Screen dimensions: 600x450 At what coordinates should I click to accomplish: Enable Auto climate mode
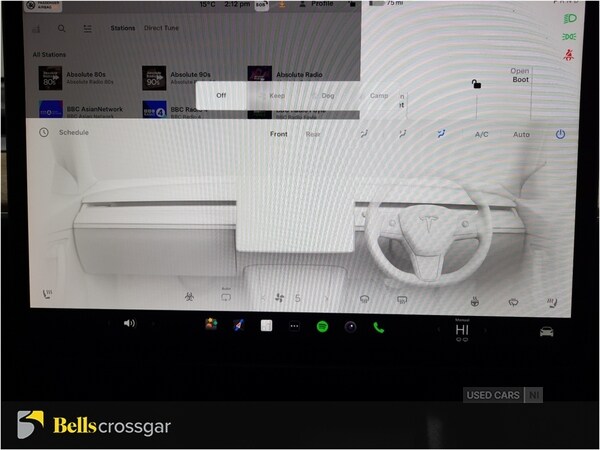[x=521, y=134]
